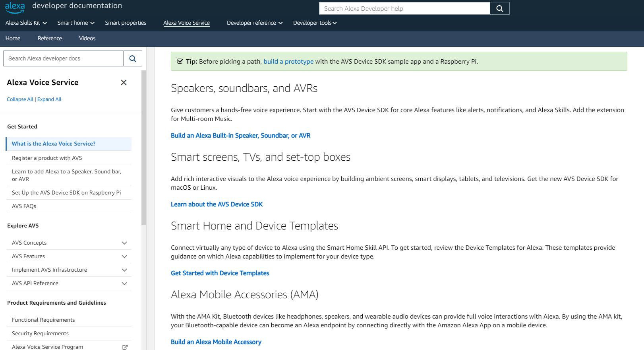Switch to the Videos tab
The width and height of the screenshot is (644, 350).
[87, 39]
